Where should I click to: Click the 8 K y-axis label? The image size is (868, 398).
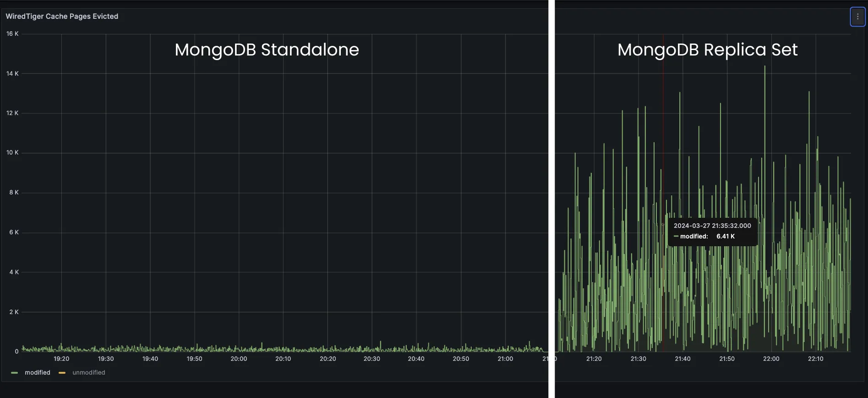14,192
